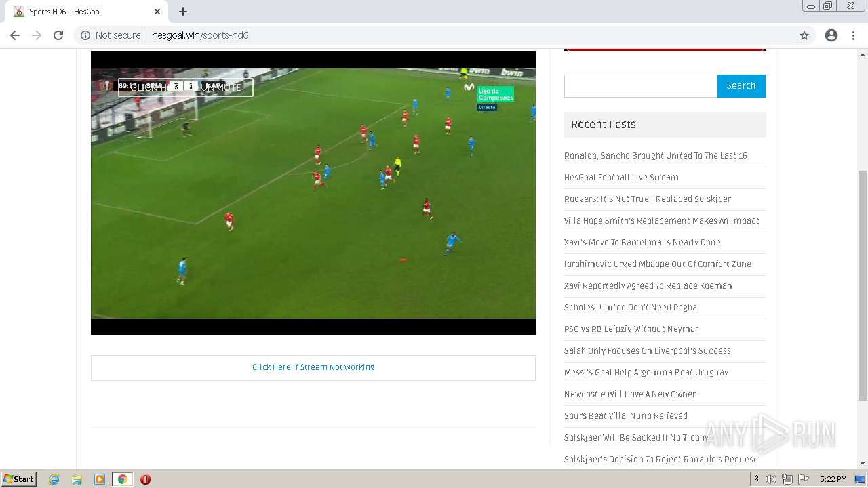The width and height of the screenshot is (868, 488).
Task: Click the sidebar search text field
Action: (641, 86)
